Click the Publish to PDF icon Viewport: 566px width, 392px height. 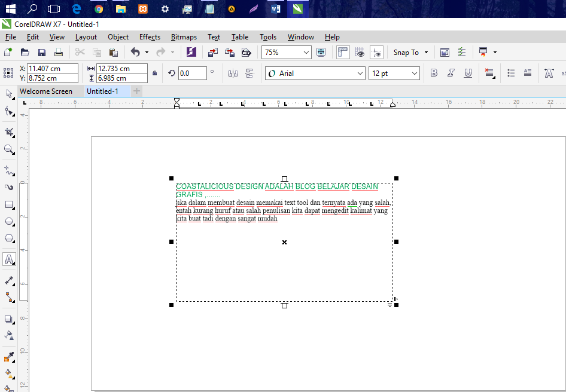[247, 53]
